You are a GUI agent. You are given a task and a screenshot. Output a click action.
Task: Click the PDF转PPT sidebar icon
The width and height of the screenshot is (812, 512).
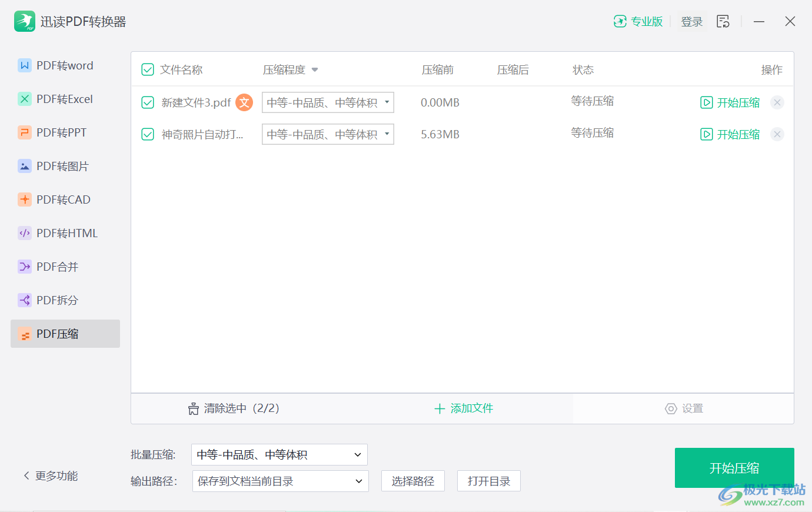[25, 132]
